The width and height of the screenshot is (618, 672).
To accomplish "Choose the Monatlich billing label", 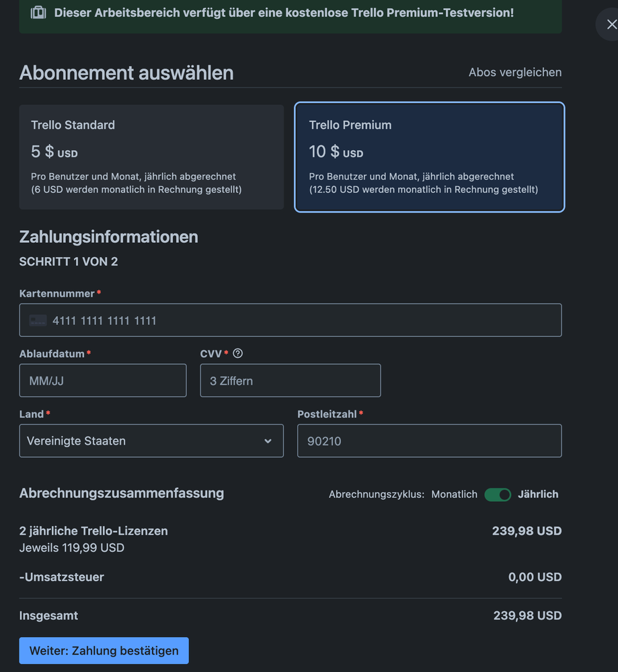I will click(454, 494).
